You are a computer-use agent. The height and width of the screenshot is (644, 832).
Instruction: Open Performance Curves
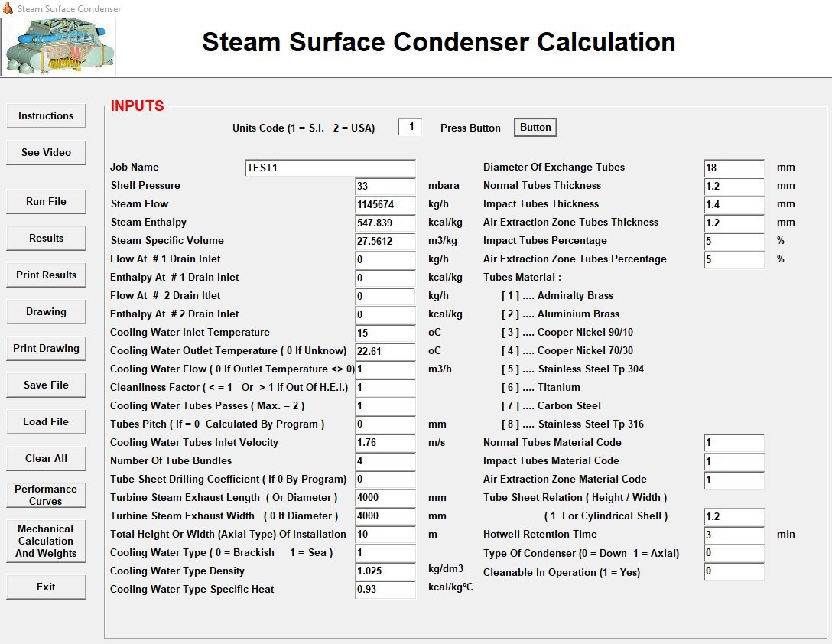(x=46, y=495)
